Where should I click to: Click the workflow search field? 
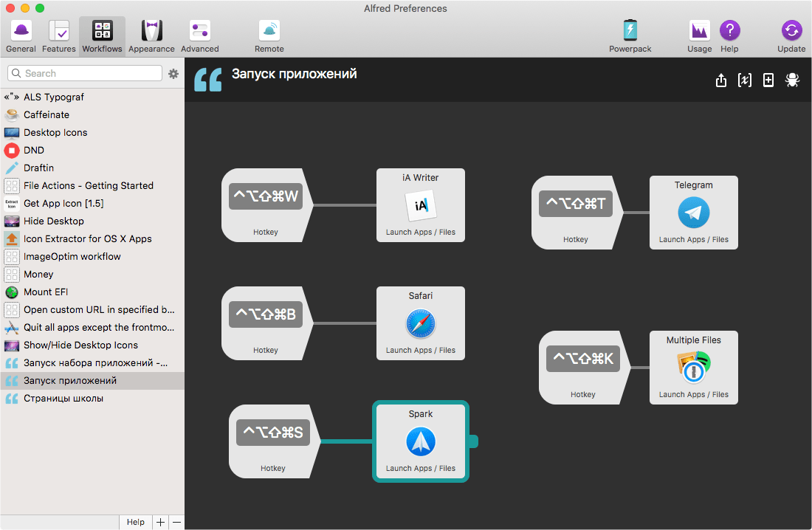pos(85,73)
